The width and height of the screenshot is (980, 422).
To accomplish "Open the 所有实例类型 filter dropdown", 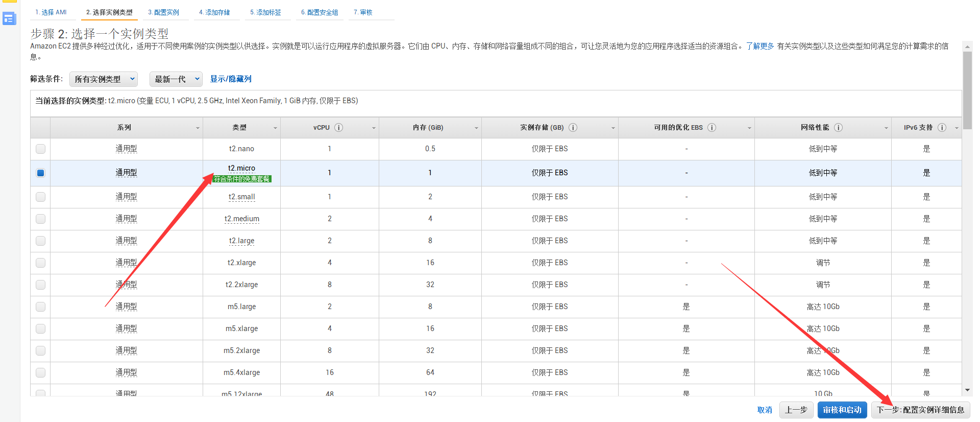I will pos(104,79).
